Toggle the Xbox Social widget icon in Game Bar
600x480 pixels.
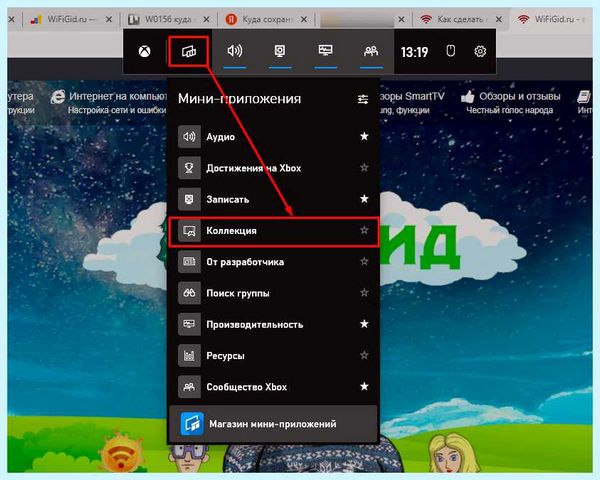[371, 51]
